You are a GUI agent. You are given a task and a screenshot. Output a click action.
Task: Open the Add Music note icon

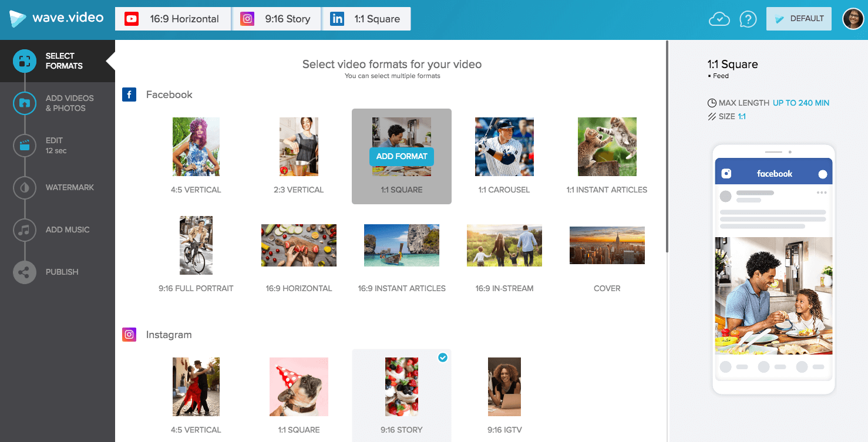point(25,230)
